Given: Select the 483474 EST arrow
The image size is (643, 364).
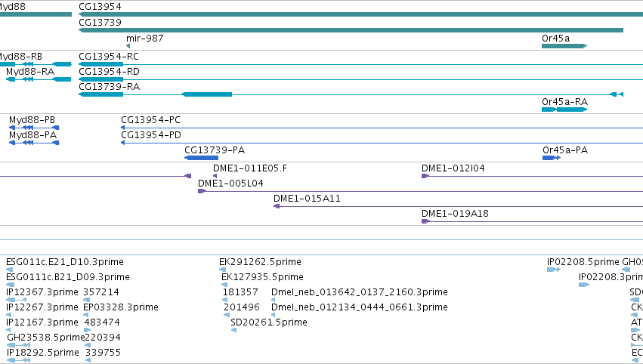Looking at the screenshot, I should (87, 330).
